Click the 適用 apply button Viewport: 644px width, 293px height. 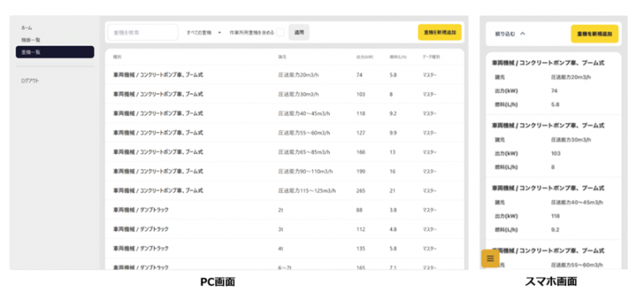coord(299,32)
